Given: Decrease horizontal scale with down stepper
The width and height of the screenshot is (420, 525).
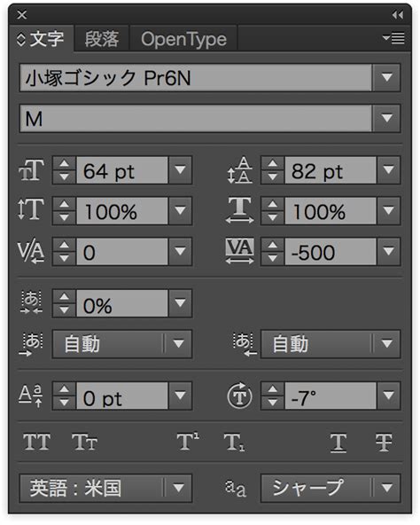Looking at the screenshot, I should pos(272,217).
